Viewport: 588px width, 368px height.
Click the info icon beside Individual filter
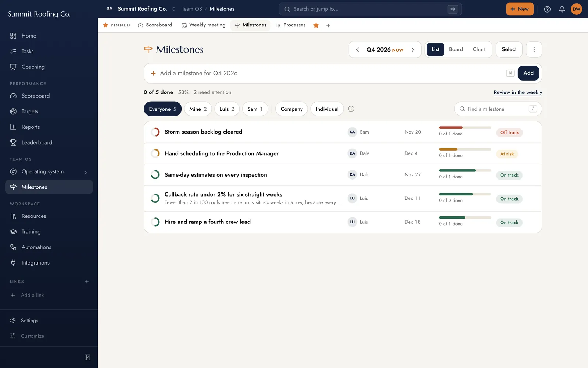351,109
